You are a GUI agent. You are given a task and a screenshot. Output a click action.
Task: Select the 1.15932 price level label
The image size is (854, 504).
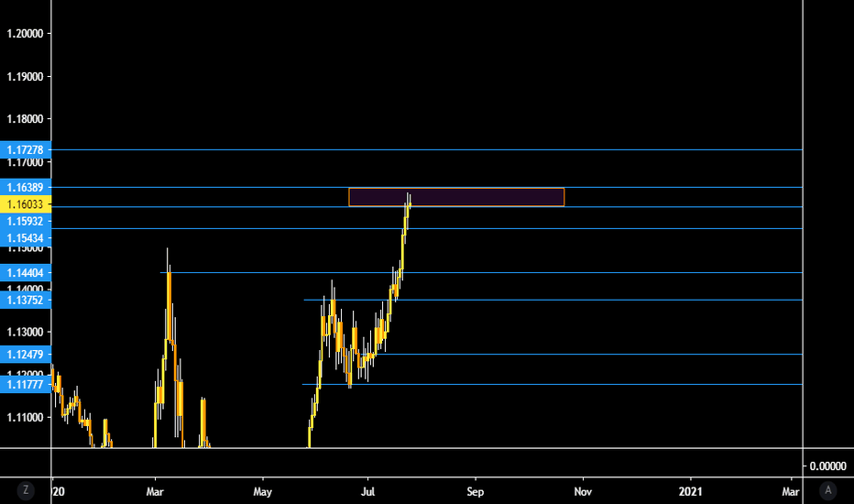pyautogui.click(x=26, y=221)
